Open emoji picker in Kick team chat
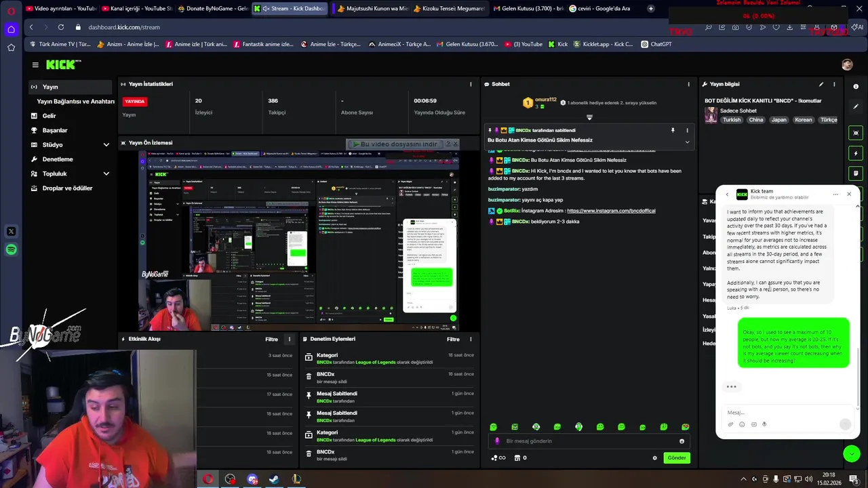The width and height of the screenshot is (868, 488). pos(742,424)
